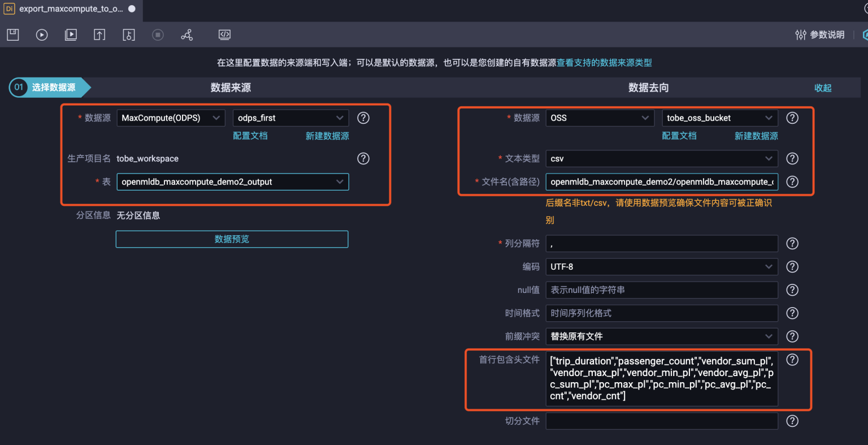Click 配置文档 link under data destination
This screenshot has height=445, width=868.
[x=679, y=136]
